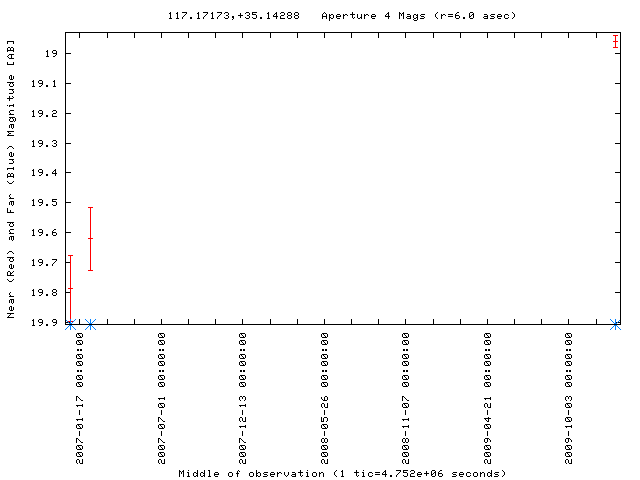Select the first red data point near 19.79

[x=70, y=289]
